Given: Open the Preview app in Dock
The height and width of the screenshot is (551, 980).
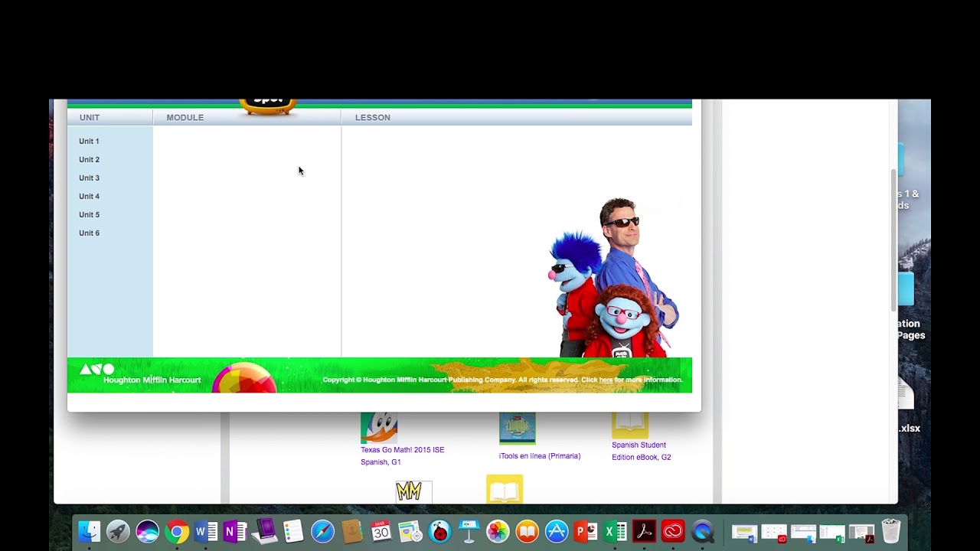Looking at the screenshot, I should click(410, 531).
